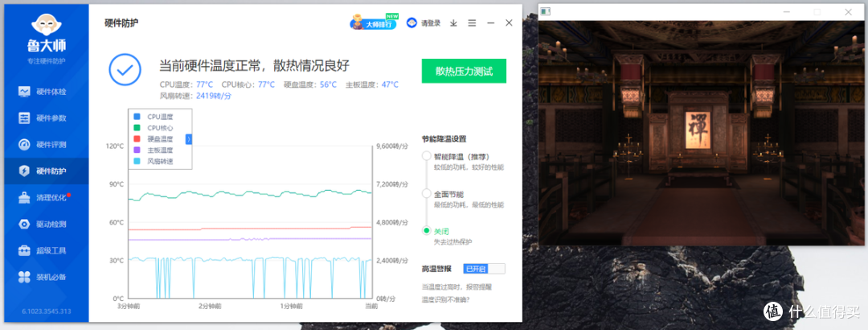Click version number 6.1023.3545.313

coord(47,311)
